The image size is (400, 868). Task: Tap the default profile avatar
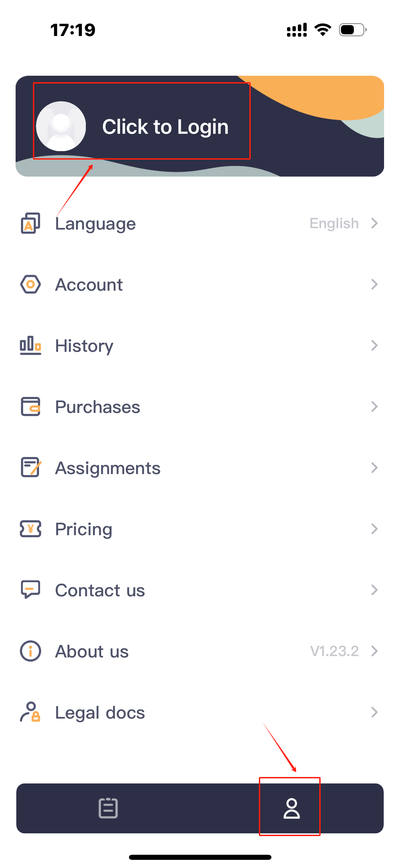tap(61, 126)
